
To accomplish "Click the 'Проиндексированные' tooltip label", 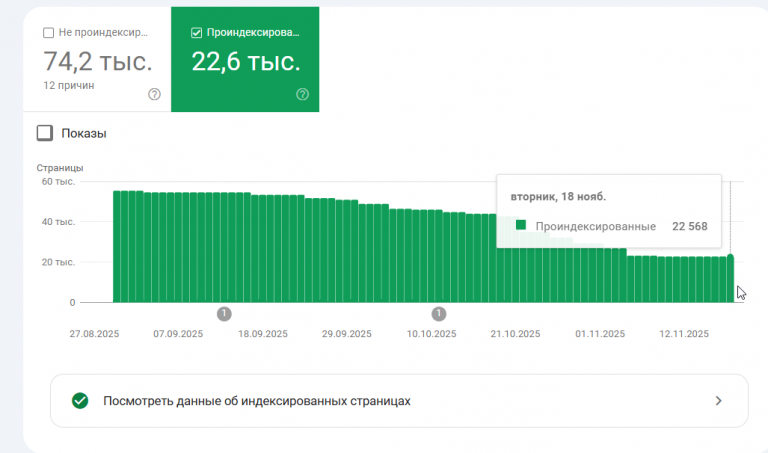I will tap(596, 226).
